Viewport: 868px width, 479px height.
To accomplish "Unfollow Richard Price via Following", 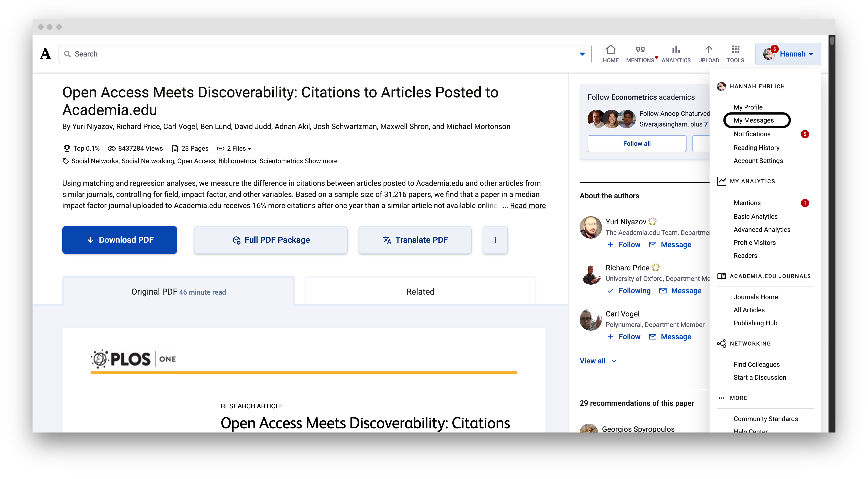I will point(629,290).
